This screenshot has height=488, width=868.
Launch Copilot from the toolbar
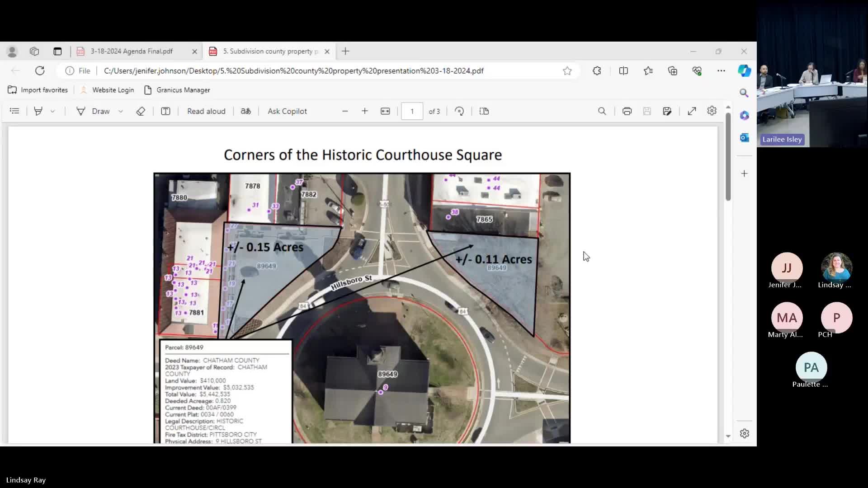point(744,71)
